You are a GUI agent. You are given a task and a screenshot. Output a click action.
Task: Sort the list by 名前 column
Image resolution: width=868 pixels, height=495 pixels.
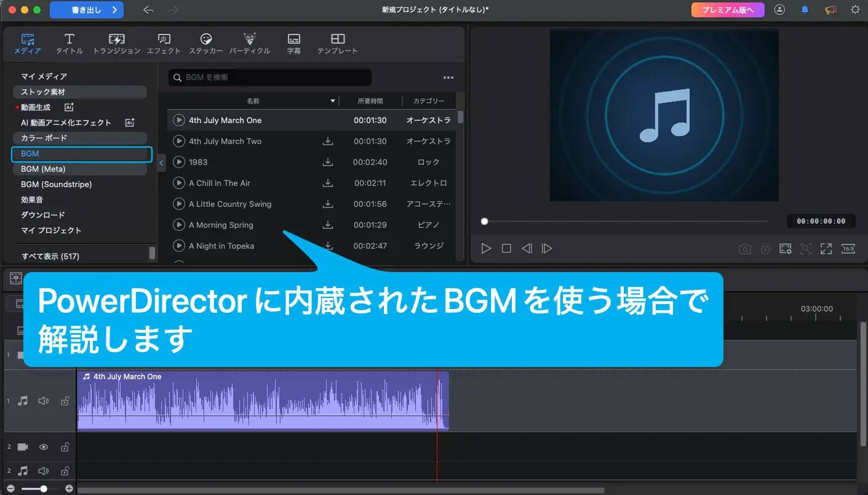point(253,101)
